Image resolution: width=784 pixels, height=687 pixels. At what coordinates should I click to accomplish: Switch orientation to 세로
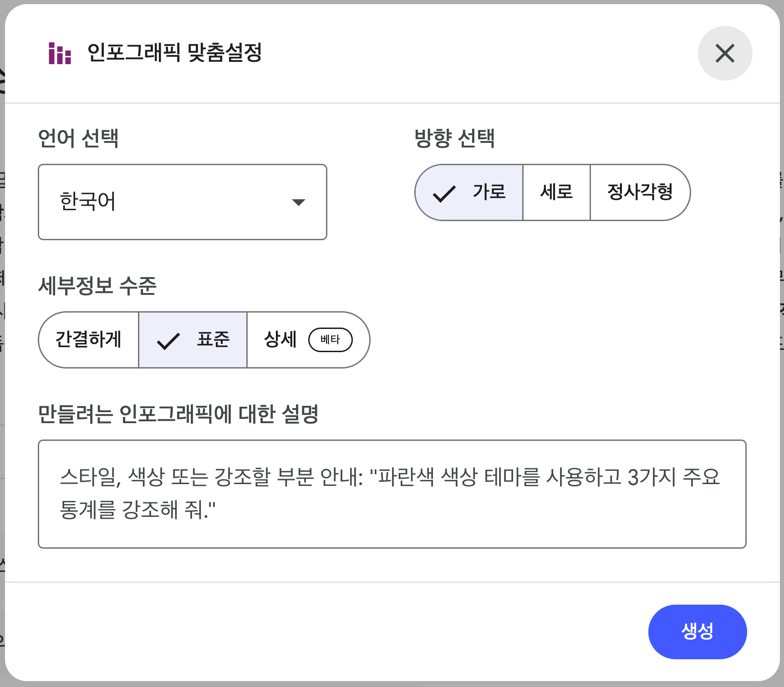point(556,192)
